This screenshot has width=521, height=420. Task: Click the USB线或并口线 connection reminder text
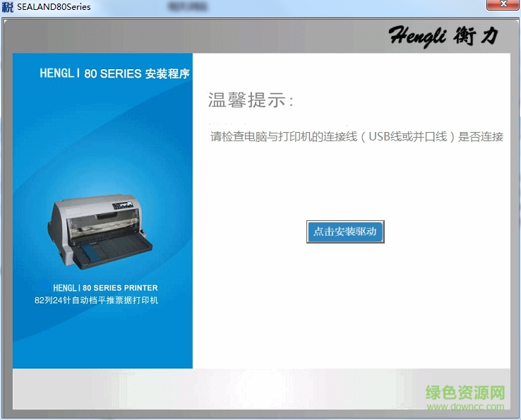point(357,136)
